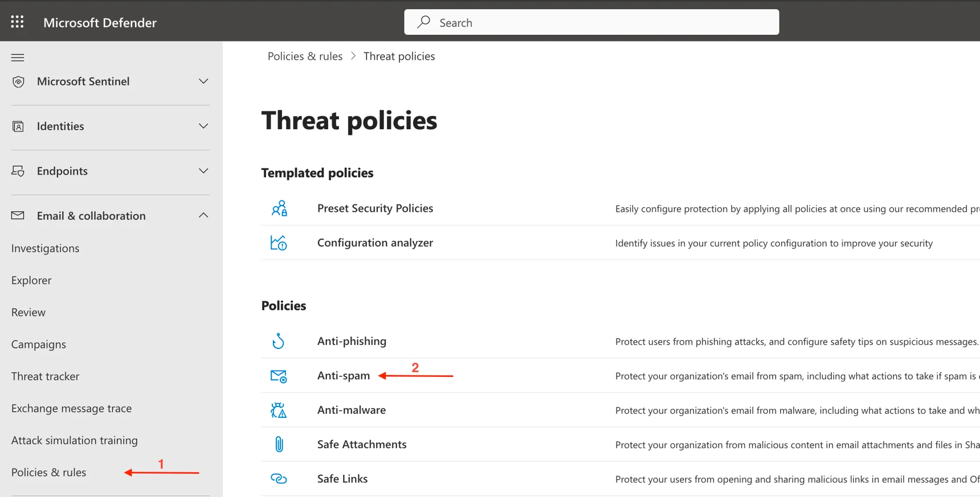The height and width of the screenshot is (497, 980).
Task: Collapse the navigation with the hamburger icon
Action: pyautogui.click(x=18, y=57)
